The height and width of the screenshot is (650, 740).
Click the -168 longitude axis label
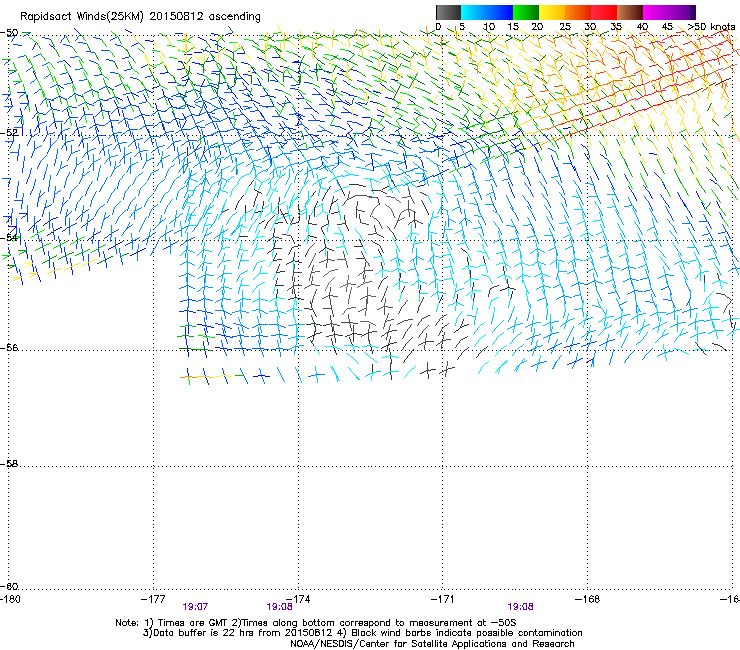coord(588,599)
